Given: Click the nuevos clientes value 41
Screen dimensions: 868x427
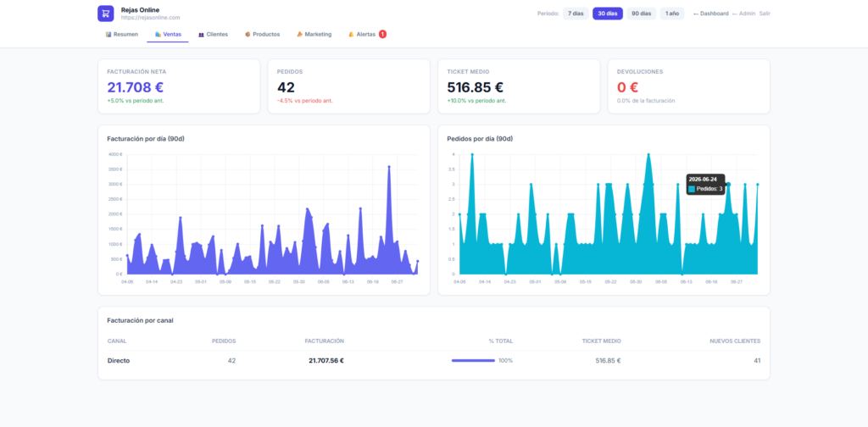Looking at the screenshot, I should [757, 361].
